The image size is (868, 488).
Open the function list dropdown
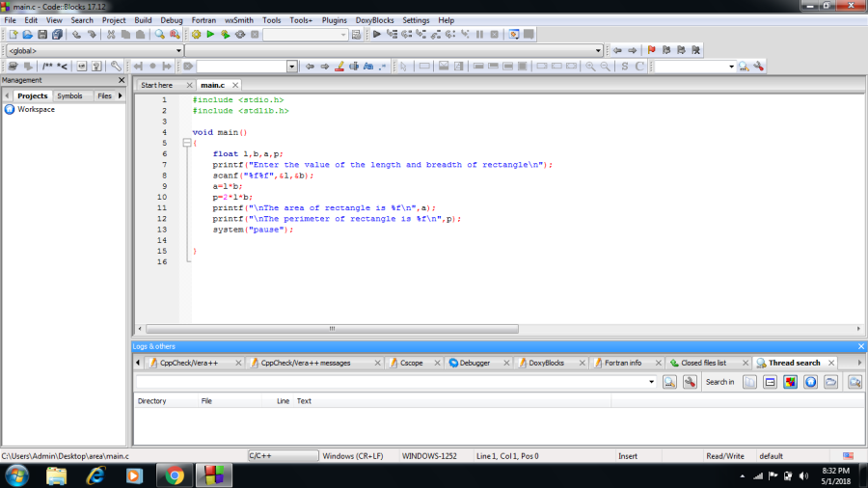click(x=393, y=50)
